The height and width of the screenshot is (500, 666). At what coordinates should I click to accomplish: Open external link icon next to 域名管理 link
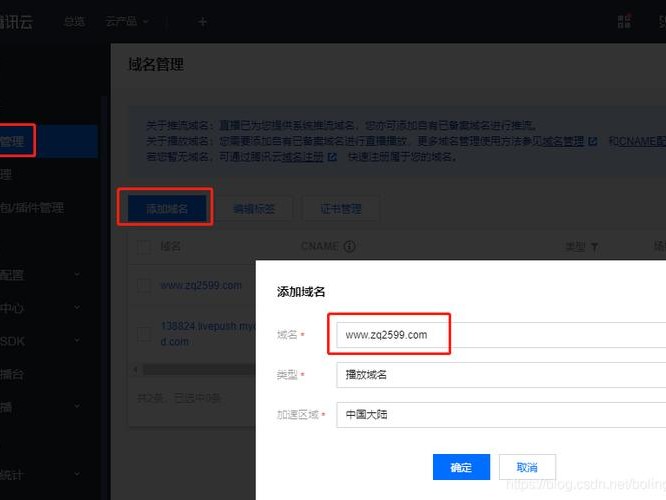593,141
